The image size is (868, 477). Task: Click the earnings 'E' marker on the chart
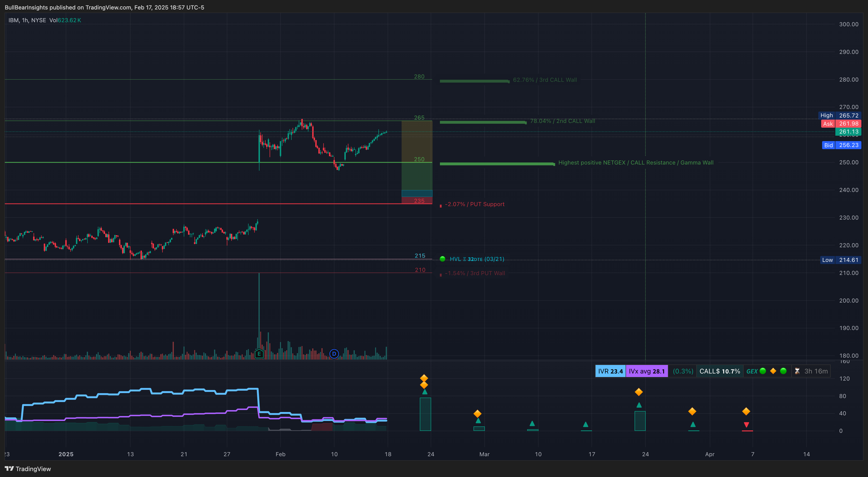pos(259,354)
